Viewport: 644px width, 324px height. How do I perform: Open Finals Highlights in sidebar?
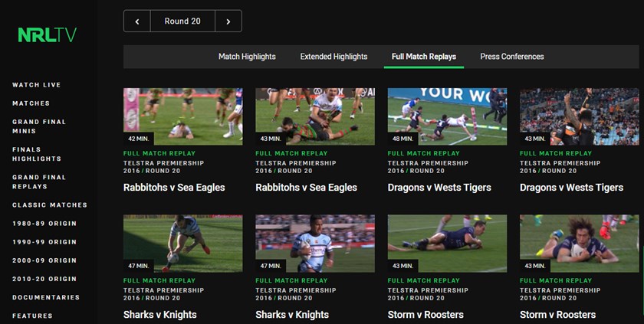(36, 154)
